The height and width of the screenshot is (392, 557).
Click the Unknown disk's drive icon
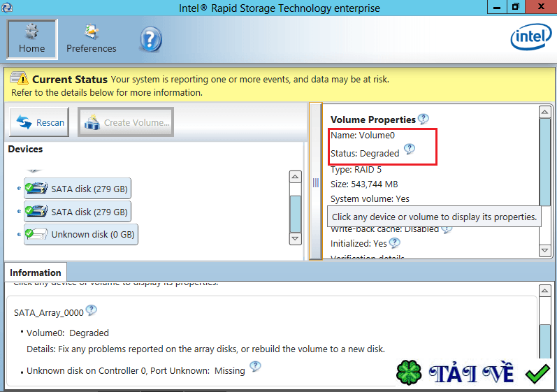coord(36,234)
